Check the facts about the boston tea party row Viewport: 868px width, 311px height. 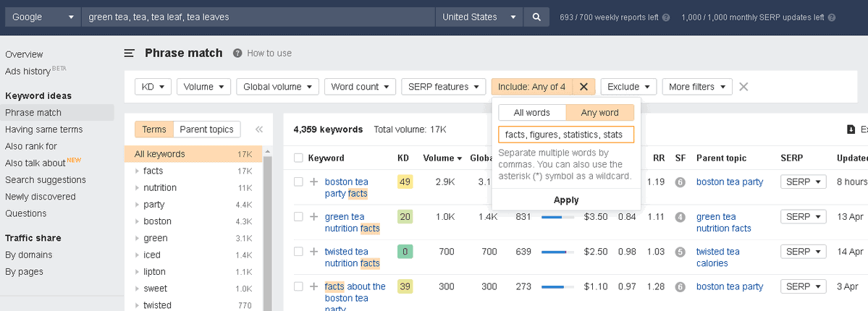[x=298, y=286]
